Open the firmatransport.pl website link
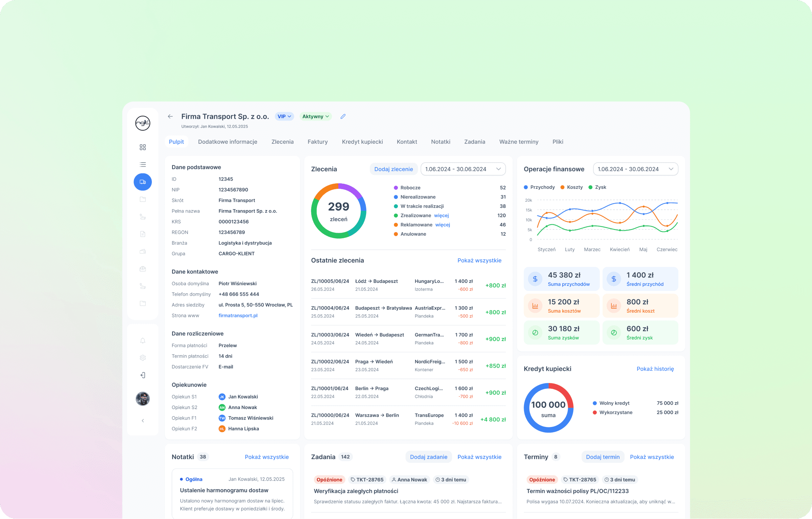This screenshot has height=519, width=812. coord(238,315)
